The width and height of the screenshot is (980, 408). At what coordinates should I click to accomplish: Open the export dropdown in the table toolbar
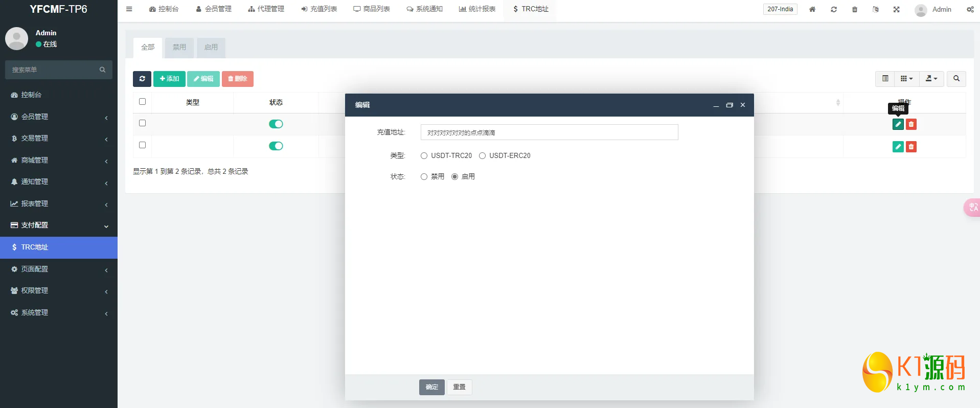coord(931,79)
